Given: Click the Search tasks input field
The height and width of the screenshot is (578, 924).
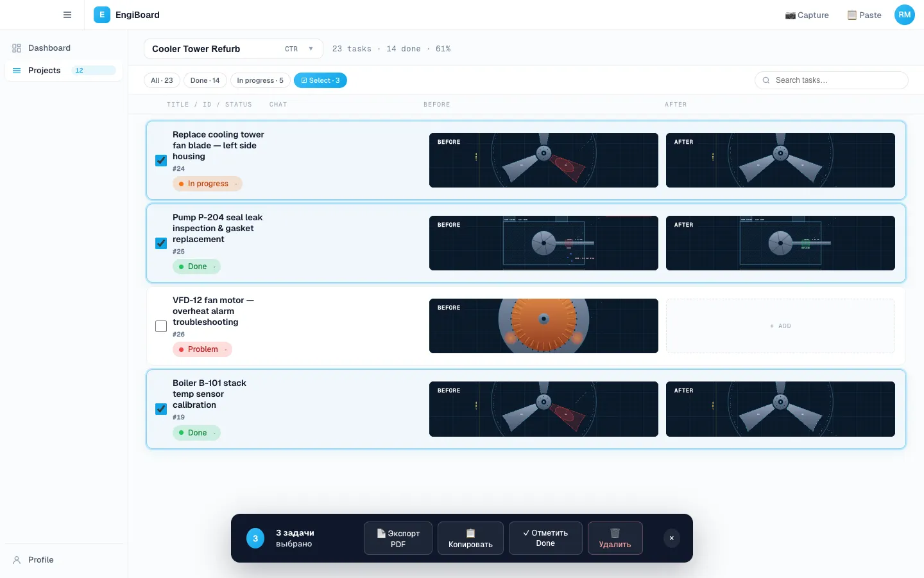Looking at the screenshot, I should [x=832, y=80].
